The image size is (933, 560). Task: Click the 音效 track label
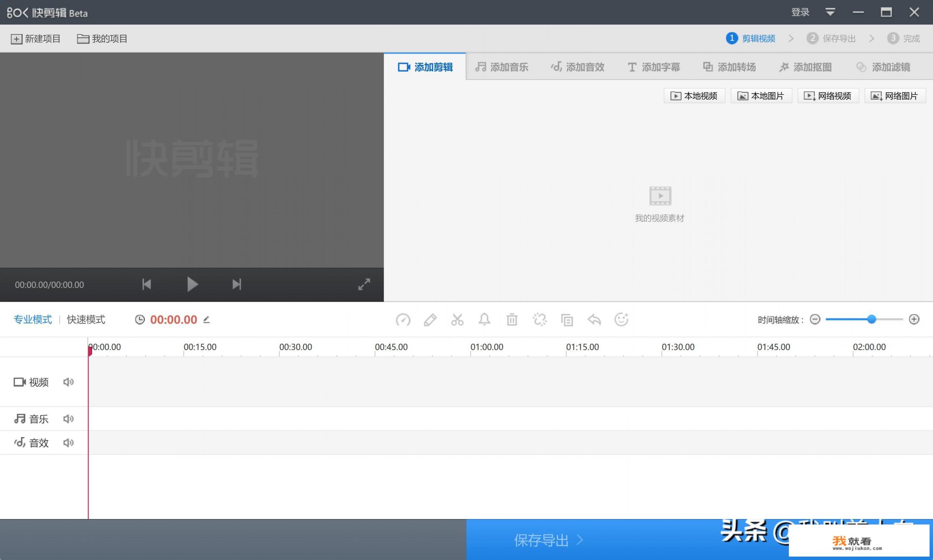coord(31,442)
